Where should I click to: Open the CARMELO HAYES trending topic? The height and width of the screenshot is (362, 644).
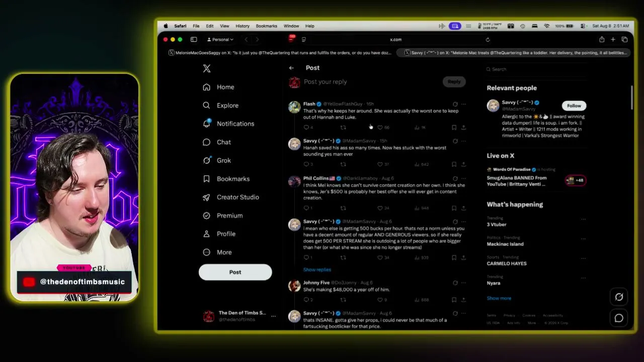point(507,263)
